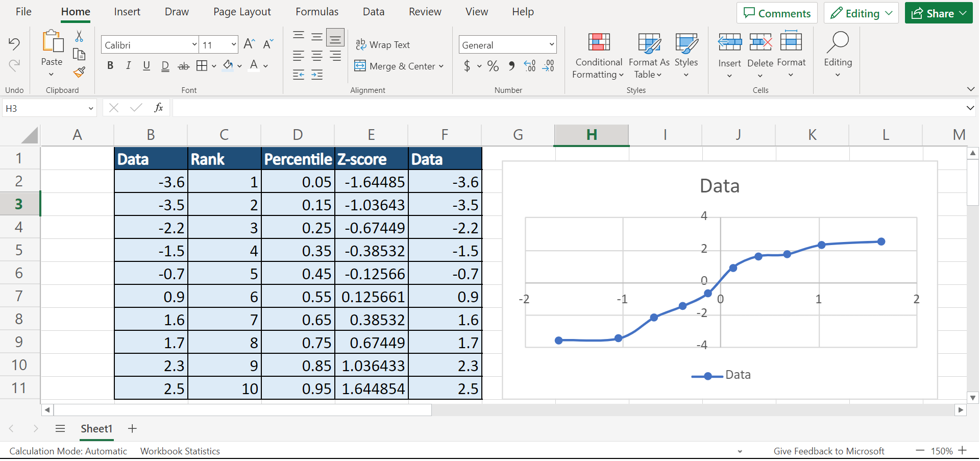
Task: Open the Font Color swatch picker
Action: pos(254,66)
